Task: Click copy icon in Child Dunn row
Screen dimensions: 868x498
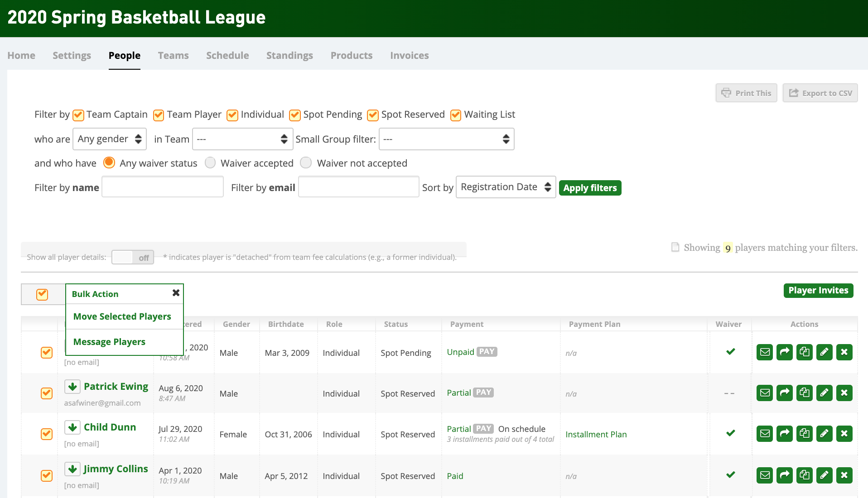Action: [x=805, y=434]
